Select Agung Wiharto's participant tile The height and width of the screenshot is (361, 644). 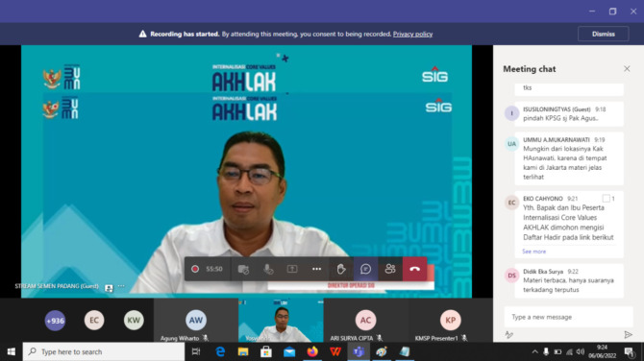(x=196, y=321)
